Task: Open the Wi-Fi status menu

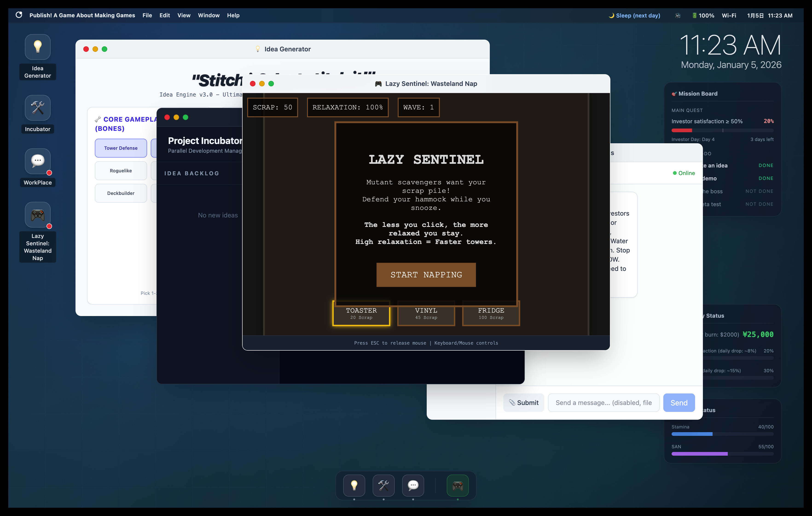Action: (729, 15)
